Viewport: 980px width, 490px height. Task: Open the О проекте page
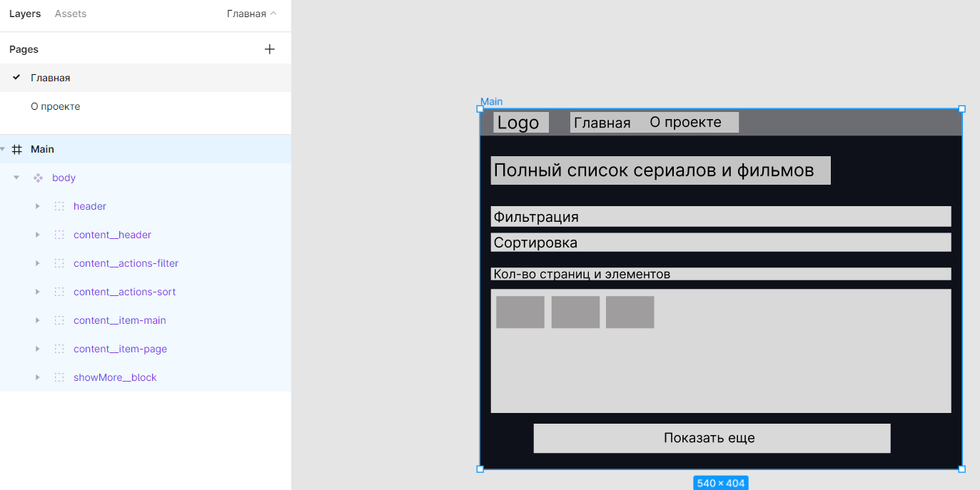(56, 106)
